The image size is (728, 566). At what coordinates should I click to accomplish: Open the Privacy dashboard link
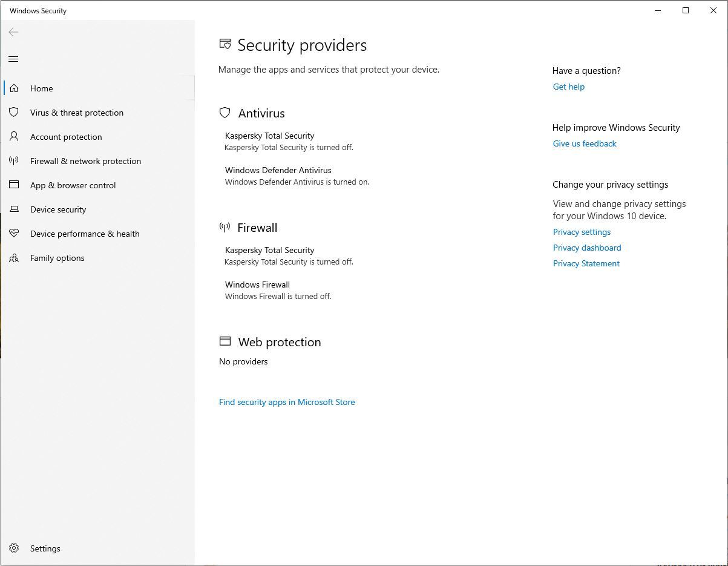point(587,248)
